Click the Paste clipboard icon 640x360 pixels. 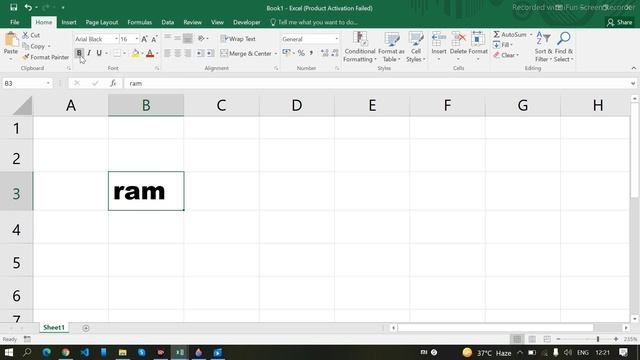11,40
